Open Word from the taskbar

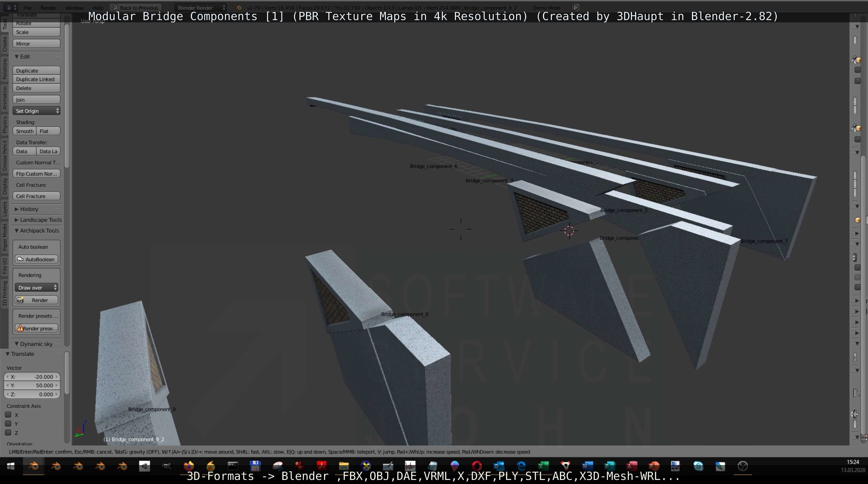pyautogui.click(x=587, y=466)
